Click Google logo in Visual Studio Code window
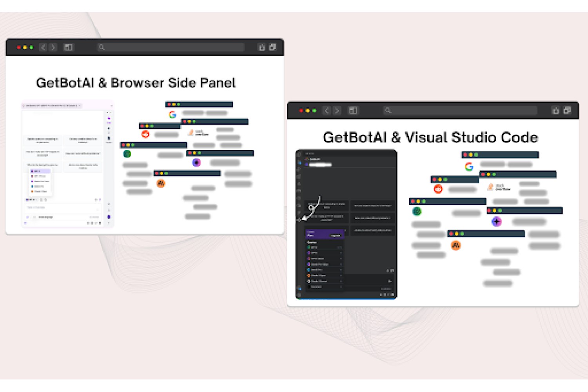The width and height of the screenshot is (588, 392). tap(469, 167)
